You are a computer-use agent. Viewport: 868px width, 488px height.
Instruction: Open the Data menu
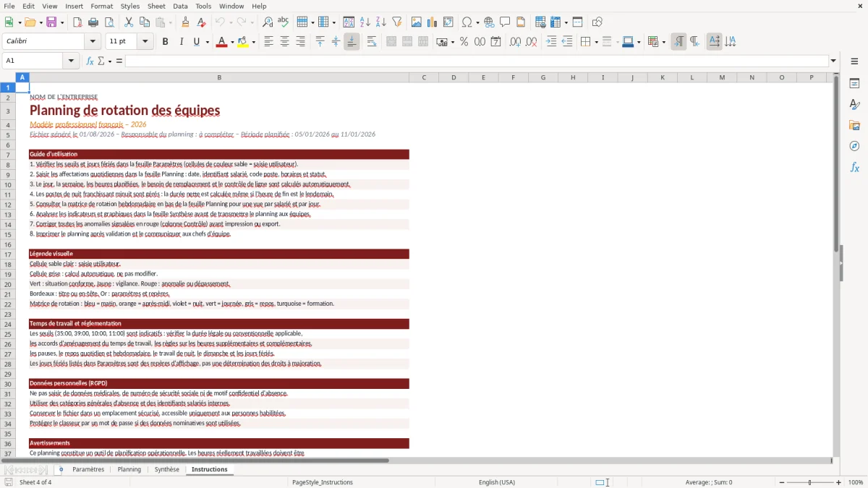[x=180, y=6]
